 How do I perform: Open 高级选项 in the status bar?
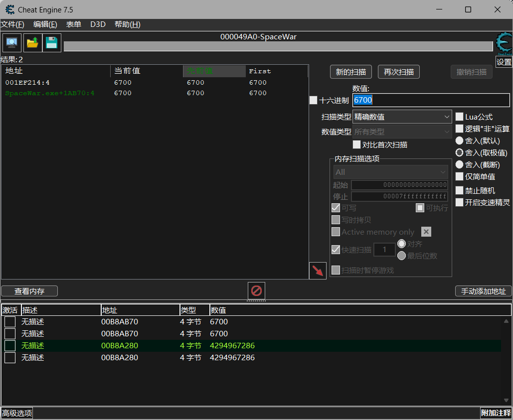[17, 413]
